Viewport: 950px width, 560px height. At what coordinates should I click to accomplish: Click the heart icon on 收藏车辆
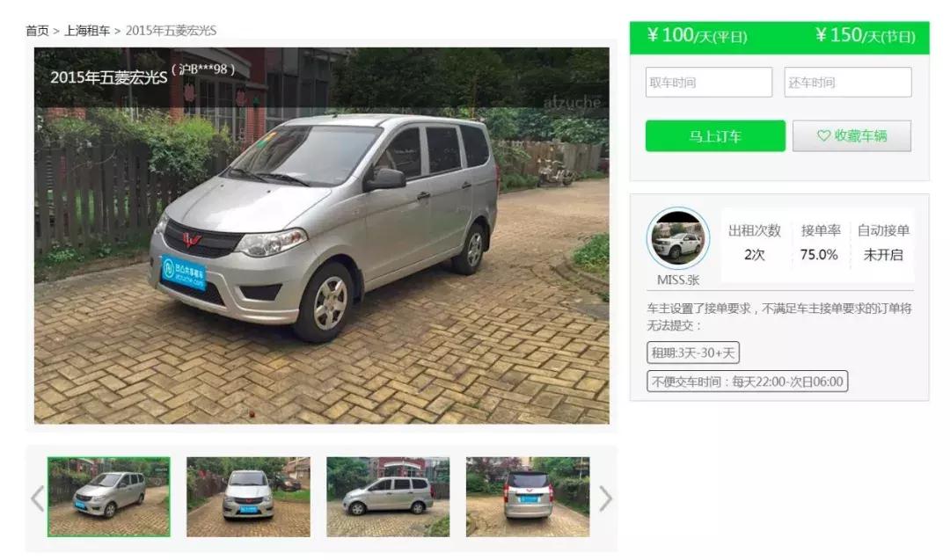point(823,135)
